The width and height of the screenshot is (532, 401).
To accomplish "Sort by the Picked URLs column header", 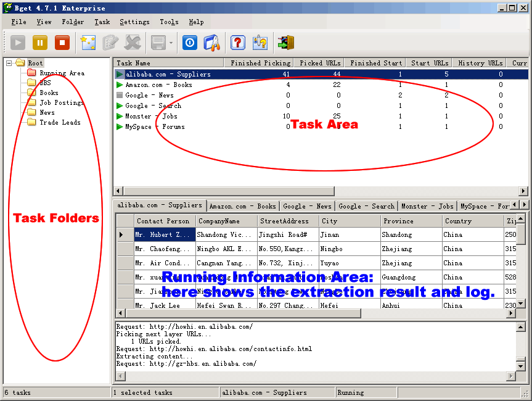I will point(318,63).
